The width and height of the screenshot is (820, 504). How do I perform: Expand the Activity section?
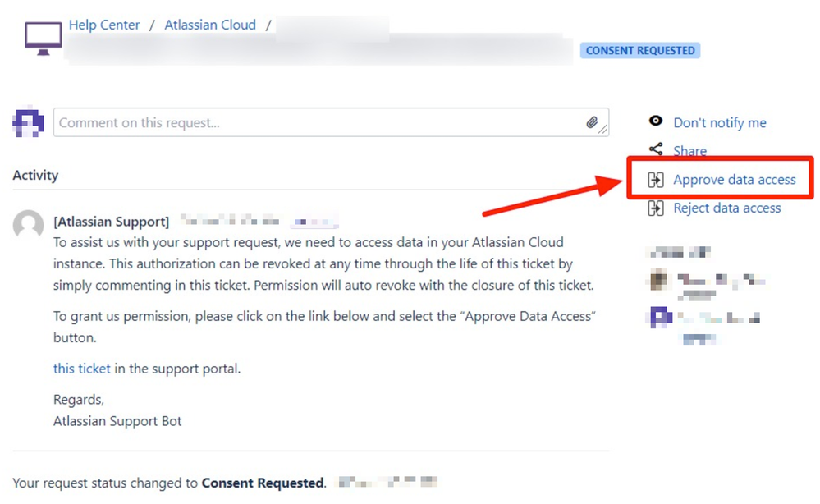(35, 175)
